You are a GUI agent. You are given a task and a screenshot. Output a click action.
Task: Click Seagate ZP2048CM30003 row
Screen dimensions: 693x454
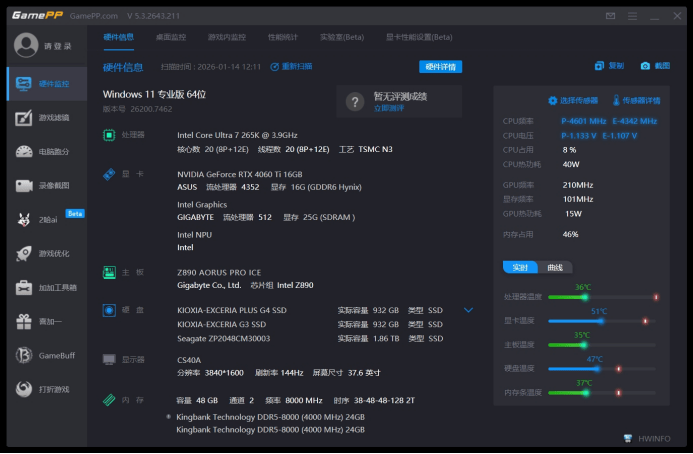point(310,339)
